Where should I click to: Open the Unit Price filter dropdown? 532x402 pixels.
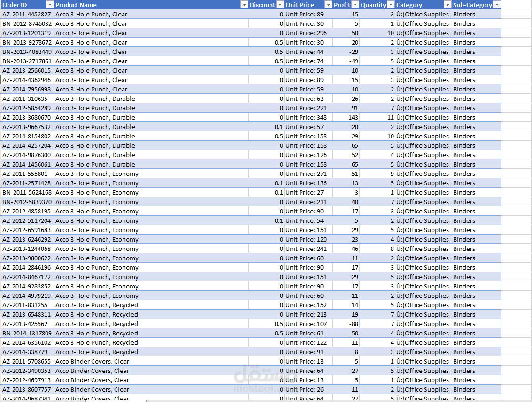pyautogui.click(x=328, y=5)
